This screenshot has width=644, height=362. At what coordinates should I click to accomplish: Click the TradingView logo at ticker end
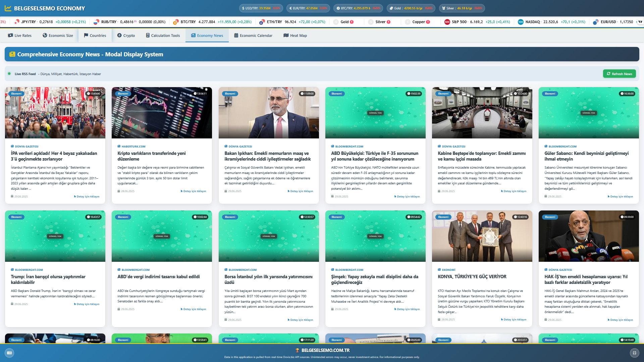point(640,22)
